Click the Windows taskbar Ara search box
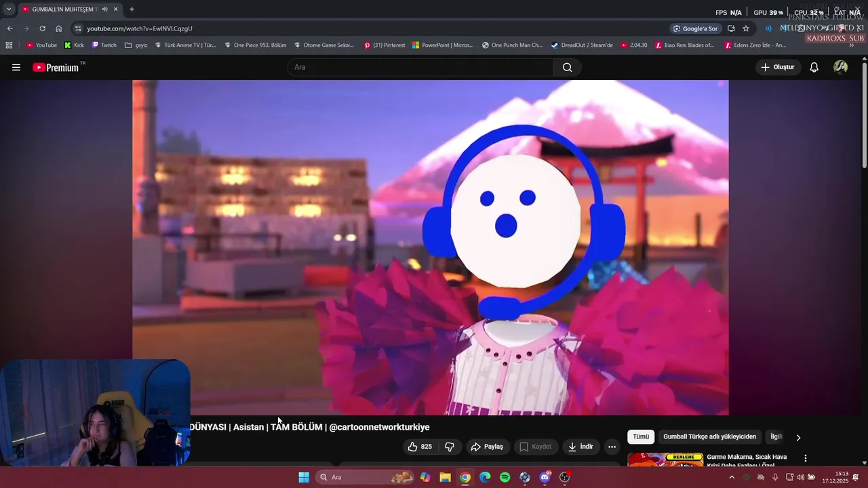 tap(365, 477)
